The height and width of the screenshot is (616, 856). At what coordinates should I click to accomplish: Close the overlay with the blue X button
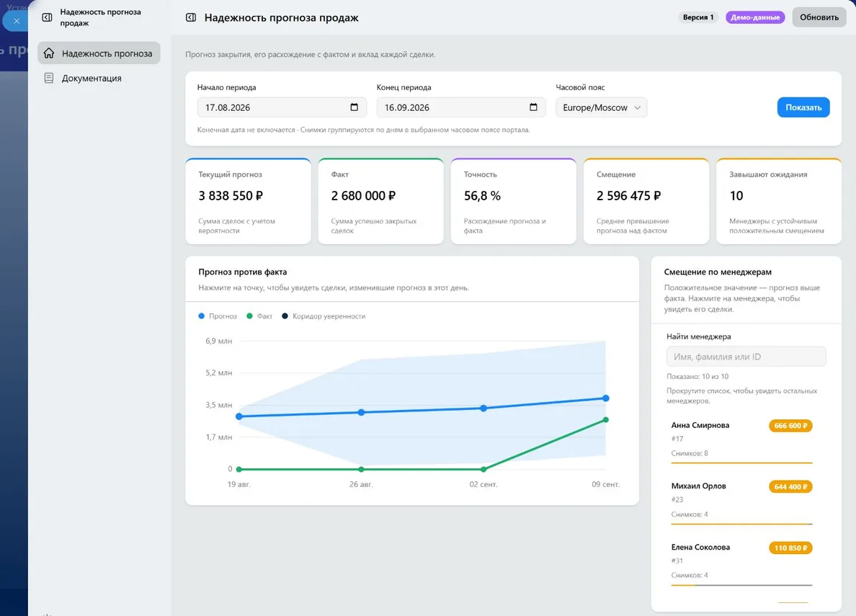click(17, 21)
